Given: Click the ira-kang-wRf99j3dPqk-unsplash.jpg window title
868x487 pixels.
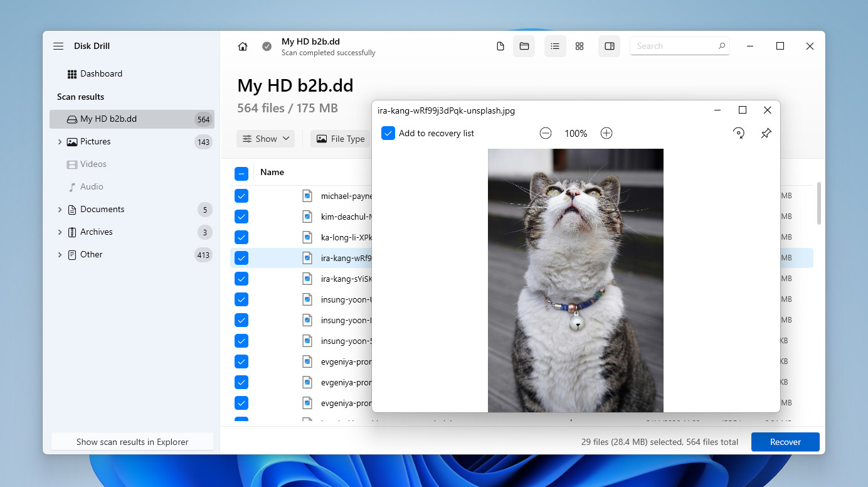Looking at the screenshot, I should pos(446,110).
